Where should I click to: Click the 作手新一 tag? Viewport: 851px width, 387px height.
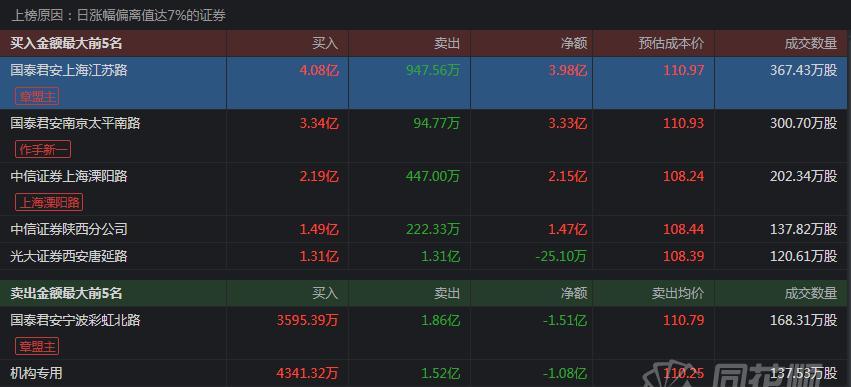[x=43, y=150]
